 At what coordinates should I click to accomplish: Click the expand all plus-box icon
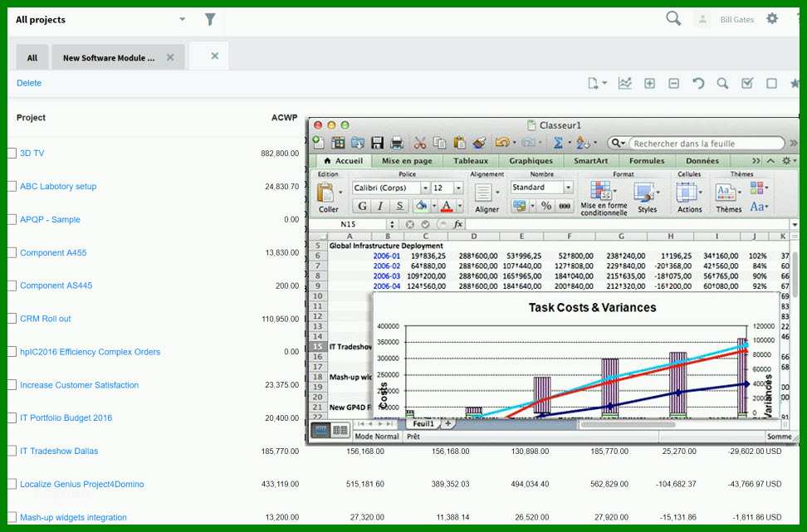pyautogui.click(x=649, y=83)
